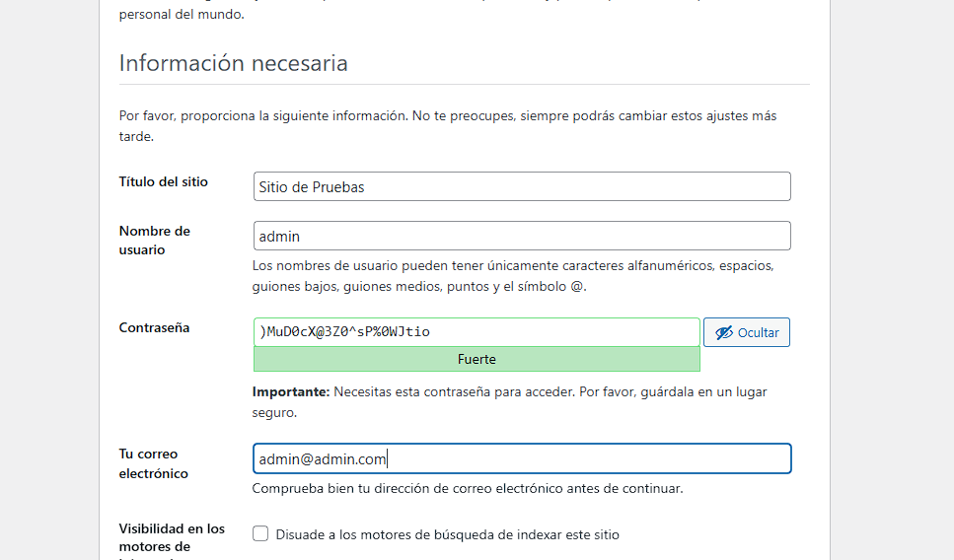The height and width of the screenshot is (560, 954).
Task: Click the username allowed-characters hint text
Action: pyautogui.click(x=512, y=276)
